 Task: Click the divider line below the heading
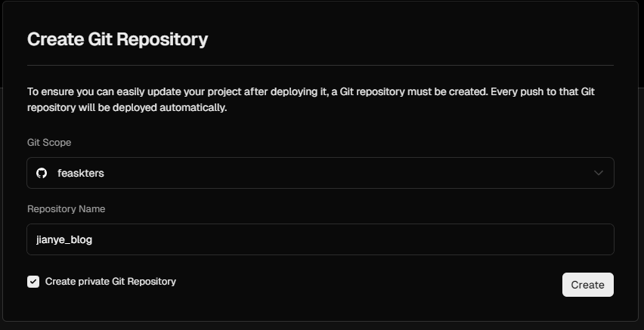pyautogui.click(x=320, y=66)
